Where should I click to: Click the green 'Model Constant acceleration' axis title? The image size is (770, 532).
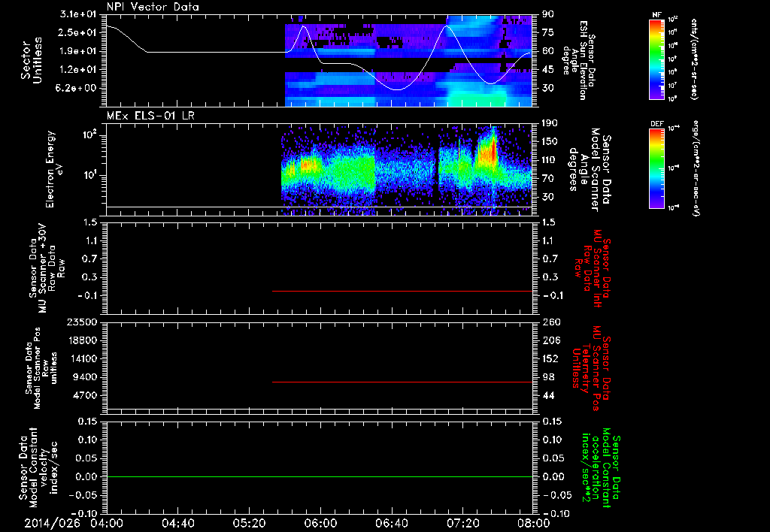601,469
